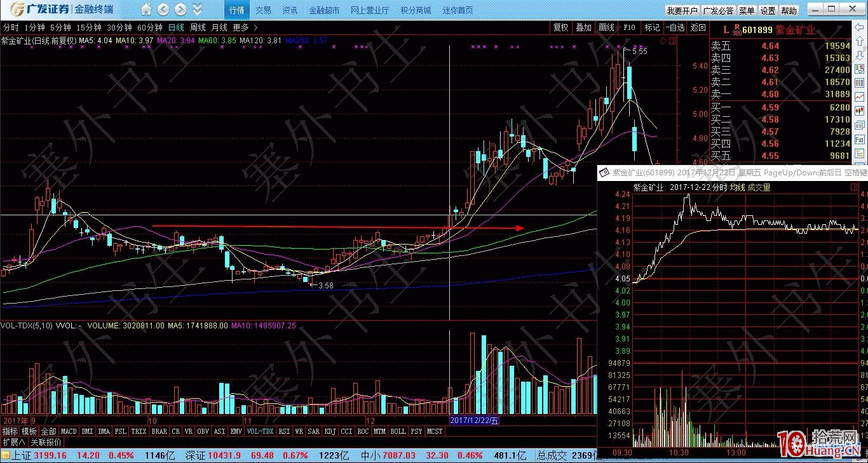Screen dimensions: 868x463
Task: Switch to the DMA indicator
Action: pos(104,431)
